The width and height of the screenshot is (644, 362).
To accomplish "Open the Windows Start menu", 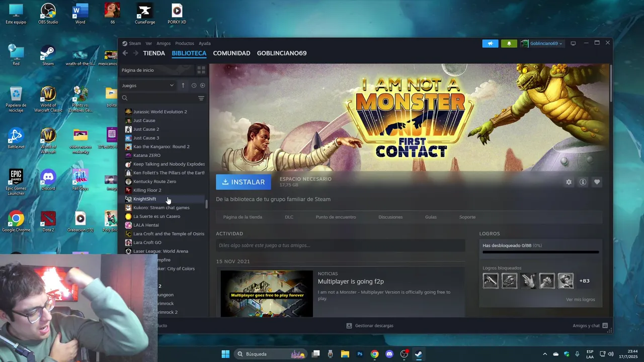I will click(x=225, y=354).
